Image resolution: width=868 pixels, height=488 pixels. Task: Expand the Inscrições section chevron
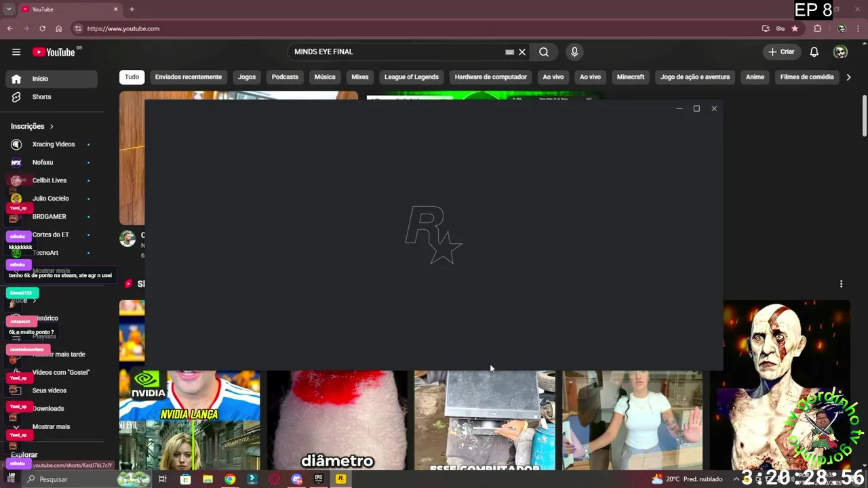[51, 126]
